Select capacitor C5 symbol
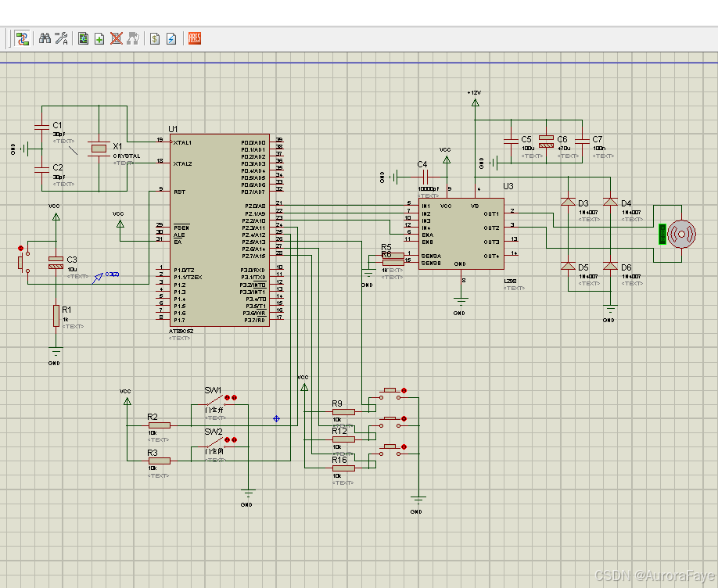This screenshot has width=718, height=588. click(x=511, y=142)
